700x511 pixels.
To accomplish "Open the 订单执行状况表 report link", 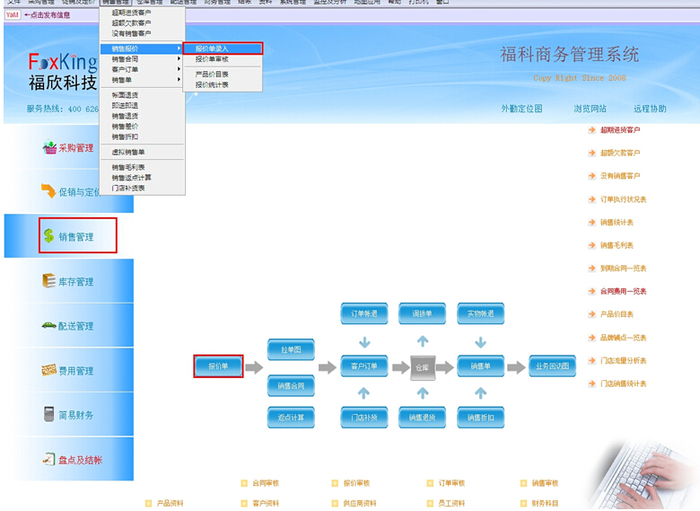I will pos(622,198).
